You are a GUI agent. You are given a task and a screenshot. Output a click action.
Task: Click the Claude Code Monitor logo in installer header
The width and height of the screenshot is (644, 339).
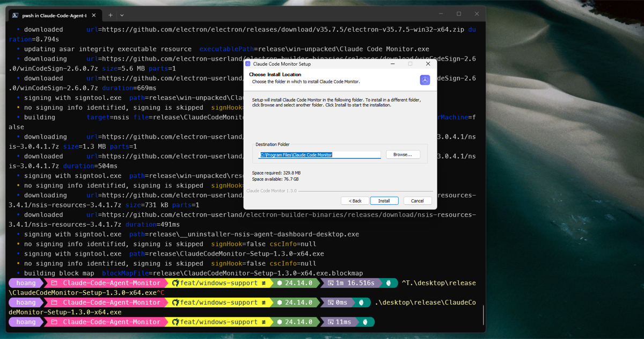[x=425, y=80]
